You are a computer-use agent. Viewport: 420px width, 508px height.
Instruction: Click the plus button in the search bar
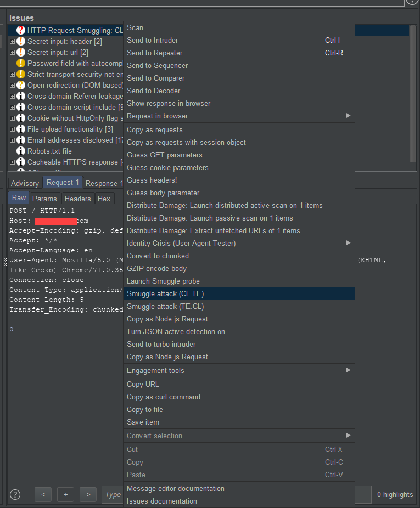pyautogui.click(x=65, y=494)
